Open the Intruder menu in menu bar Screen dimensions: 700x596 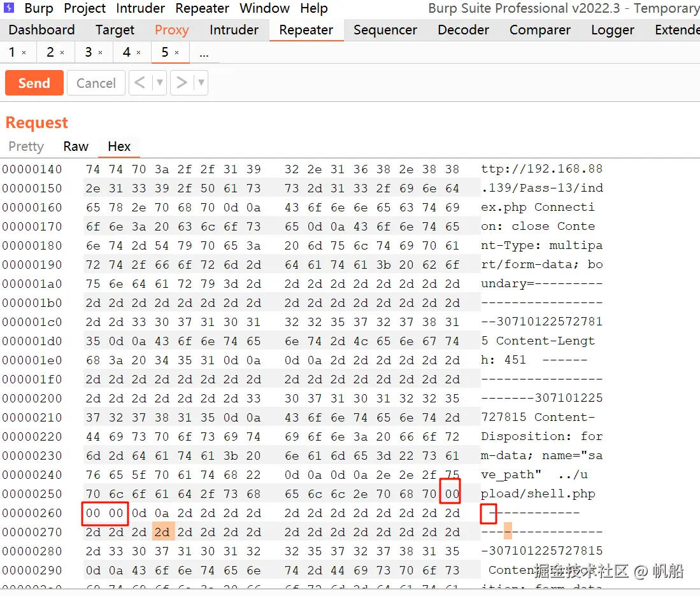(140, 8)
